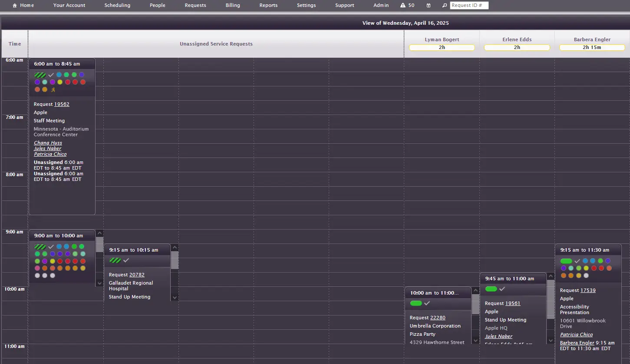Open the Scheduling menu
The image size is (630, 364).
117,5
